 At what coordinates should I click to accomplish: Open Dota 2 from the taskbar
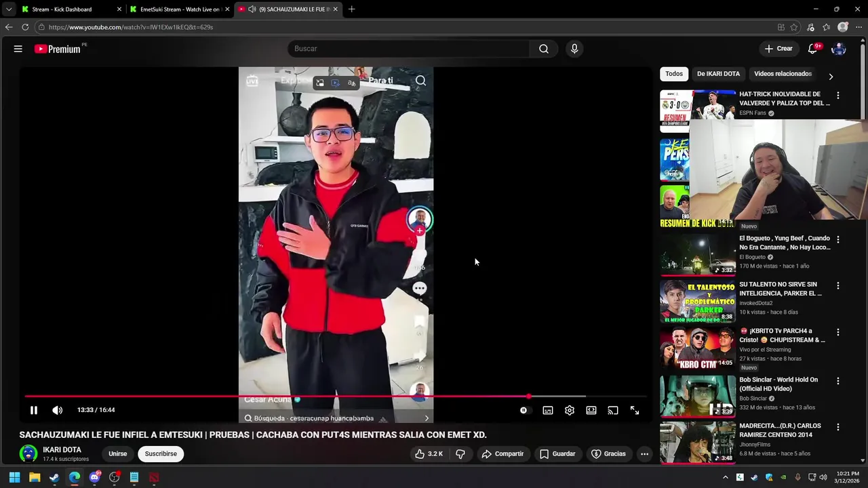(154, 478)
